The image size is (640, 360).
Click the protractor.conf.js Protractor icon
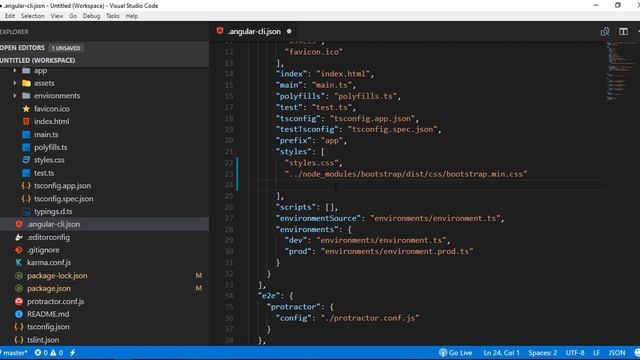tap(19, 302)
